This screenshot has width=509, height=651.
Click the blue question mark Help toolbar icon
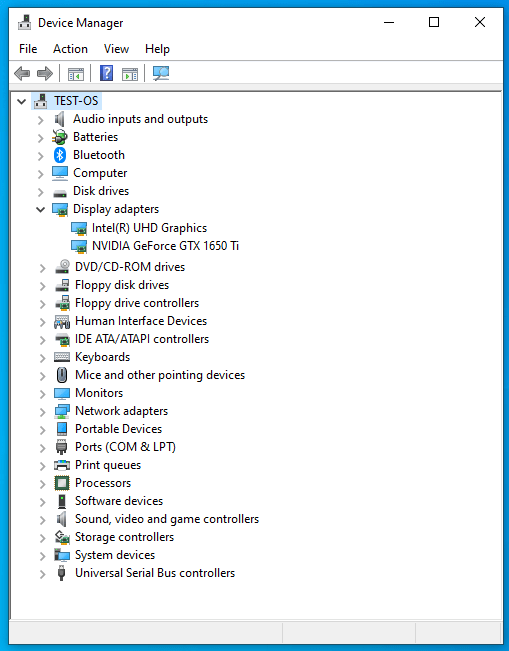tap(106, 73)
